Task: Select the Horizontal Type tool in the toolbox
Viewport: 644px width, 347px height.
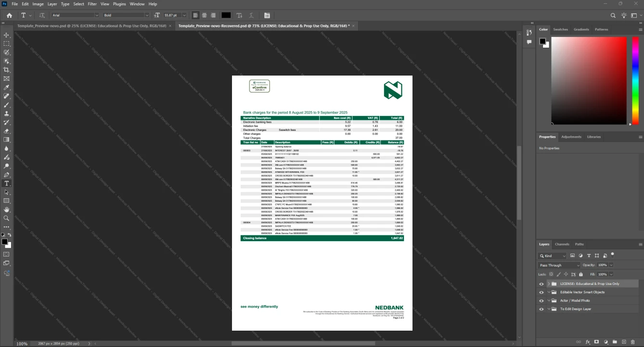Action: coord(7,183)
